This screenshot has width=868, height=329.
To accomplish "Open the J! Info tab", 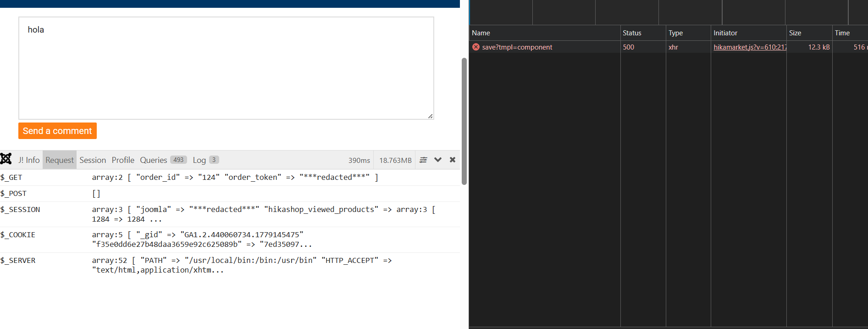I will (x=29, y=160).
